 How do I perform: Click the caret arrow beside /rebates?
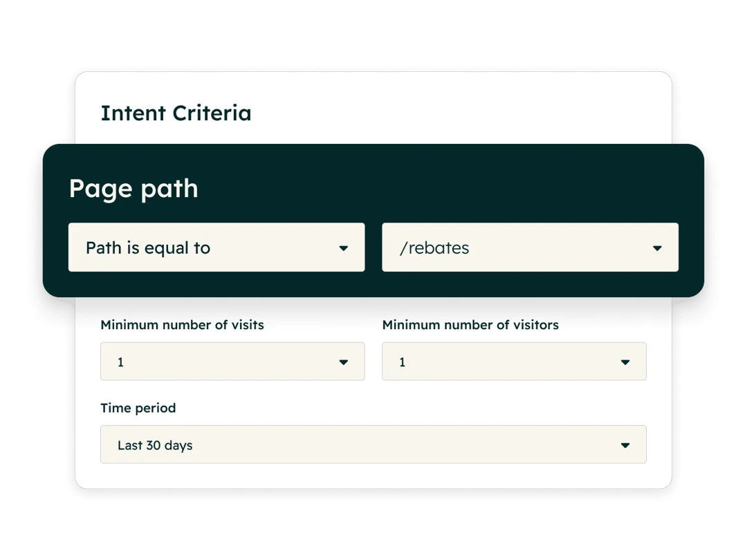[x=657, y=248]
